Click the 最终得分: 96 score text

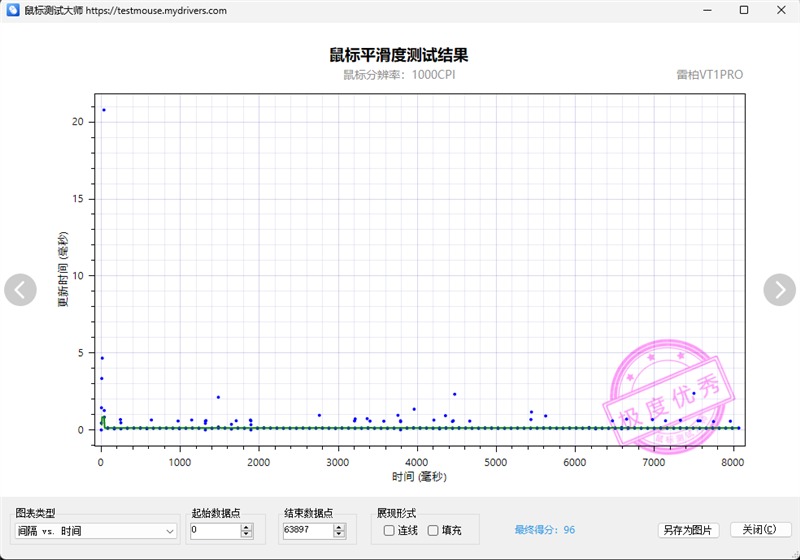(544, 530)
